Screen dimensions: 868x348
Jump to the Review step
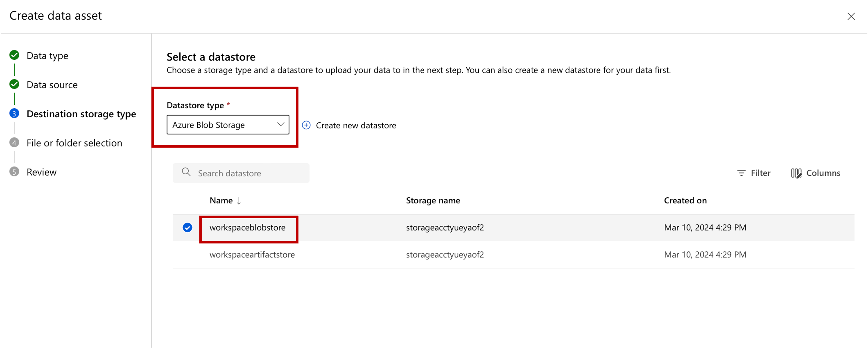41,172
